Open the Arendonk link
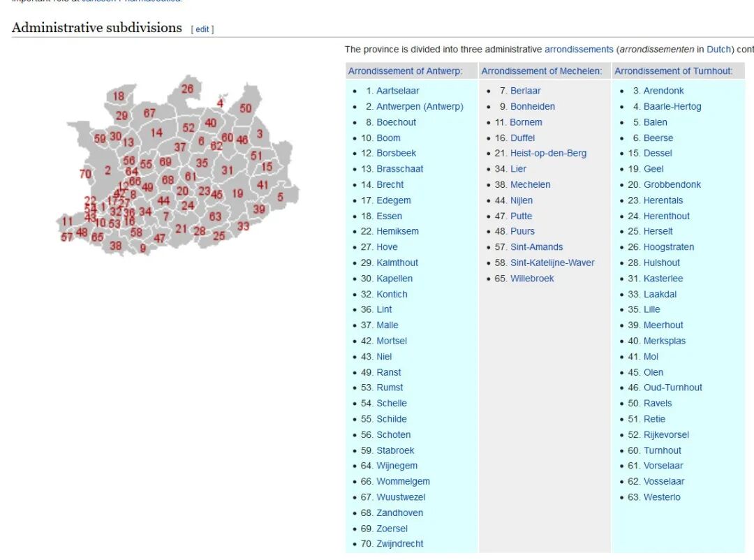 (x=664, y=91)
